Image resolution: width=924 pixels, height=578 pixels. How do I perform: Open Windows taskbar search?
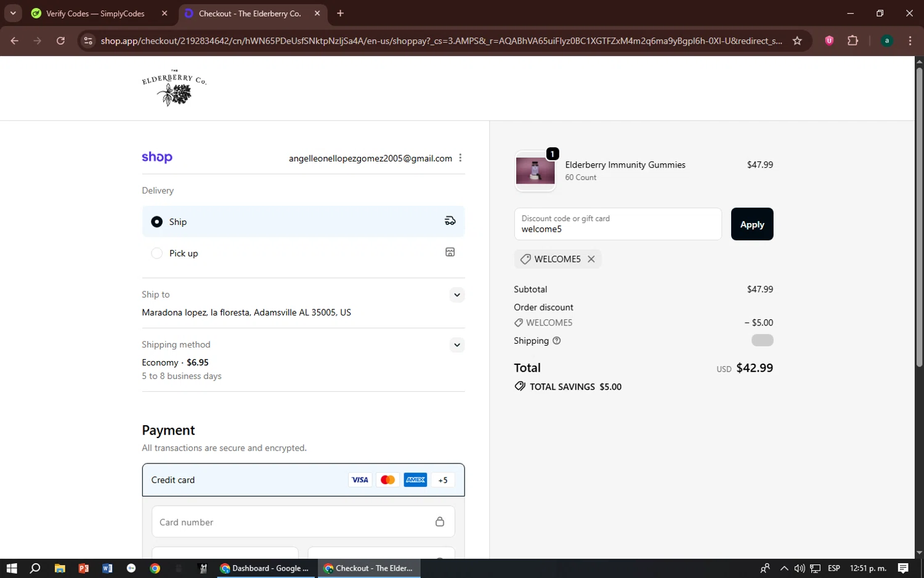coord(35,568)
